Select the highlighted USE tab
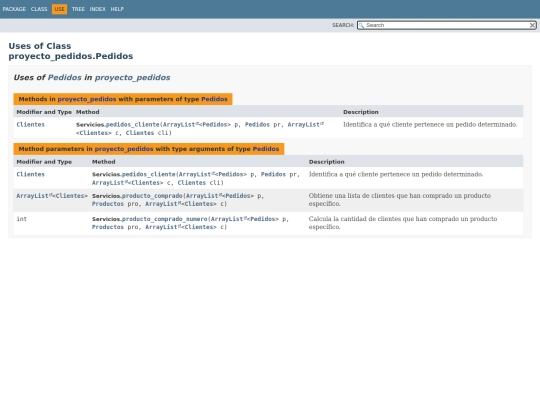Viewport: 540px width, 405px height. tap(59, 9)
